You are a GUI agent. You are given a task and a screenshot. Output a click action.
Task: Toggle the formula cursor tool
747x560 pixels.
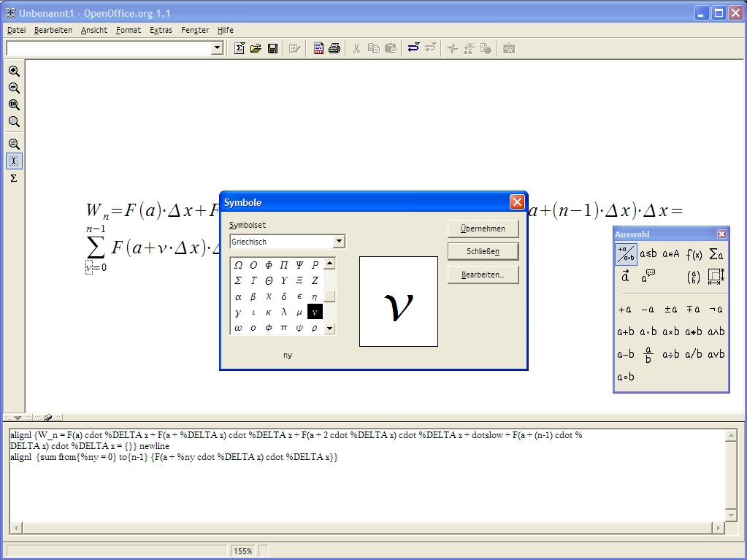click(14, 161)
